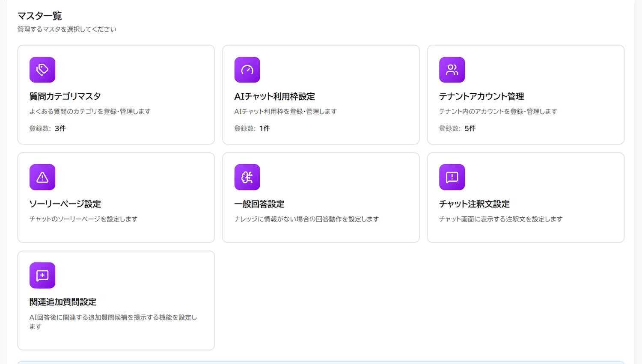Click description ナレッジに情報がない場合の回答動作を設定します
The image size is (642, 364).
[306, 219]
